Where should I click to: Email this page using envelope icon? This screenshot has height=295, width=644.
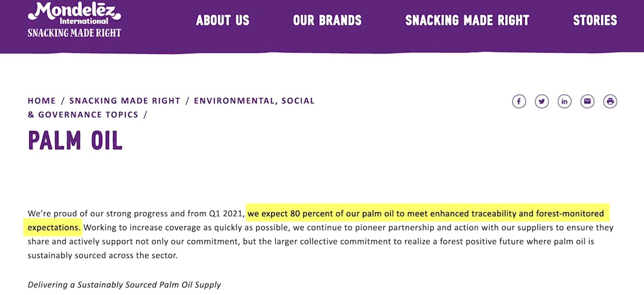tap(587, 101)
